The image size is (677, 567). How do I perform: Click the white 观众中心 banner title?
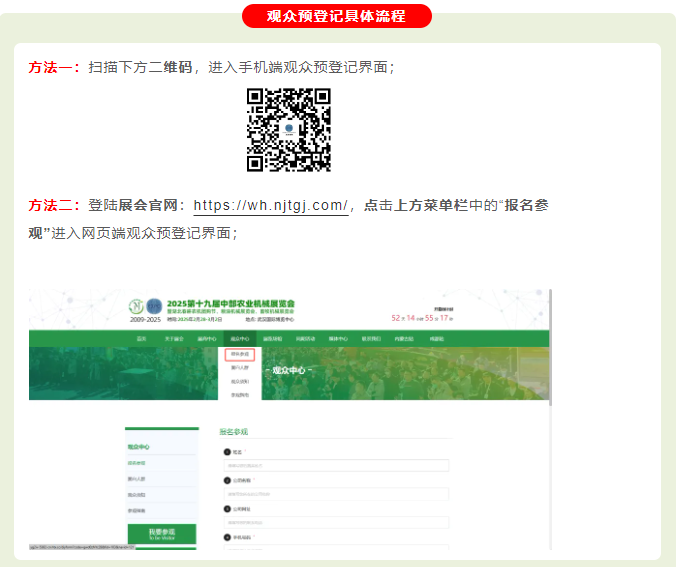pos(288,371)
